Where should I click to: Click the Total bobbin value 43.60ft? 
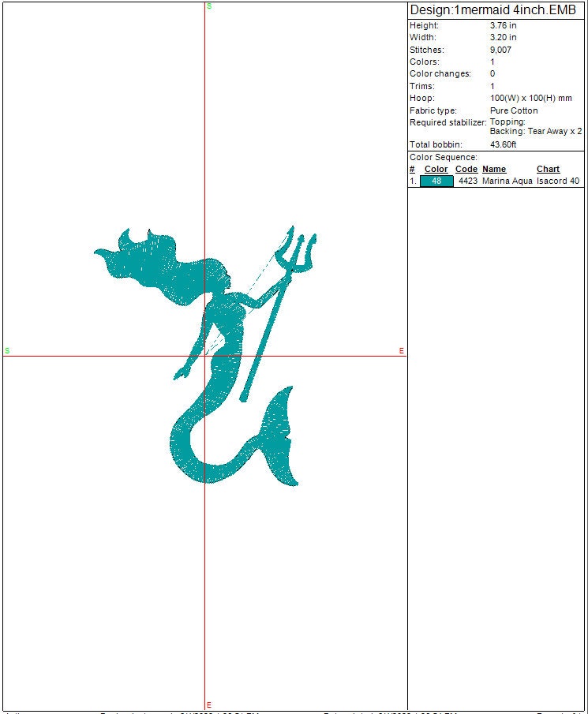point(503,145)
